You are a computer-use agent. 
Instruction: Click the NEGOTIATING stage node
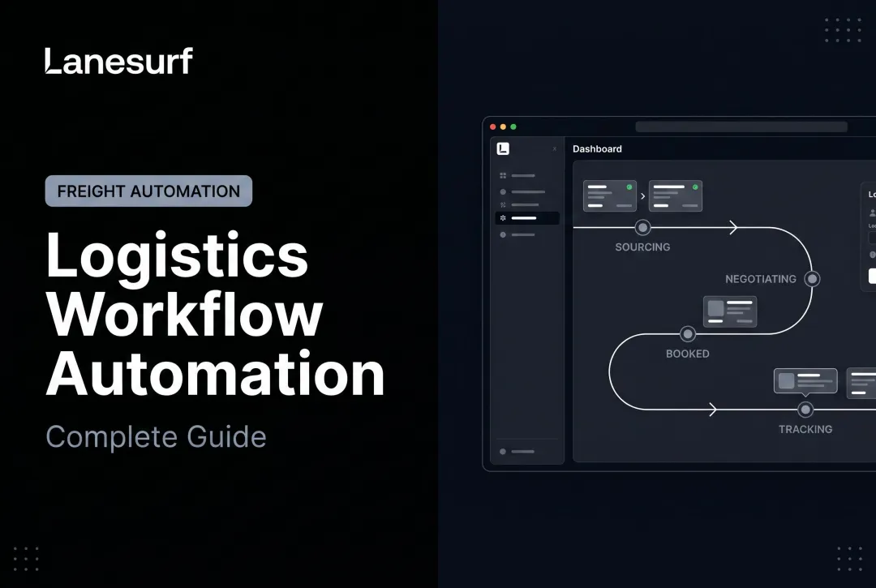coord(812,279)
